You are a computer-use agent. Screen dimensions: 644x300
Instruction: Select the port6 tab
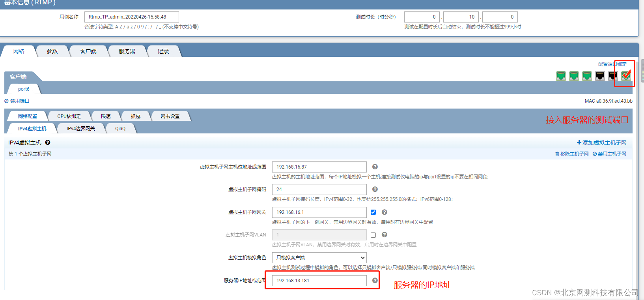24,89
